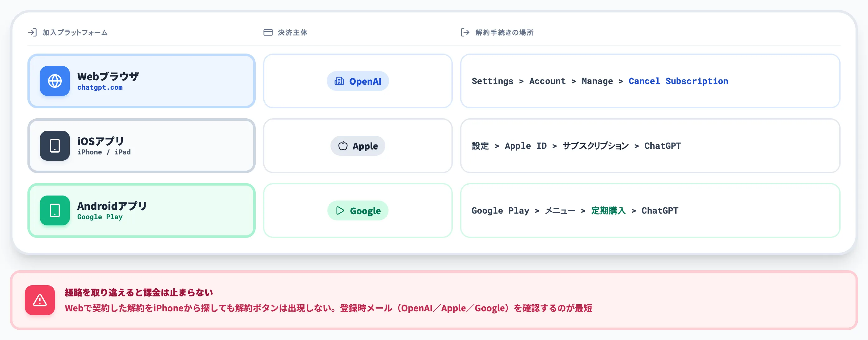This screenshot has width=868, height=340.
Task: Select the iOSアプリ platform card
Action: pos(142,146)
